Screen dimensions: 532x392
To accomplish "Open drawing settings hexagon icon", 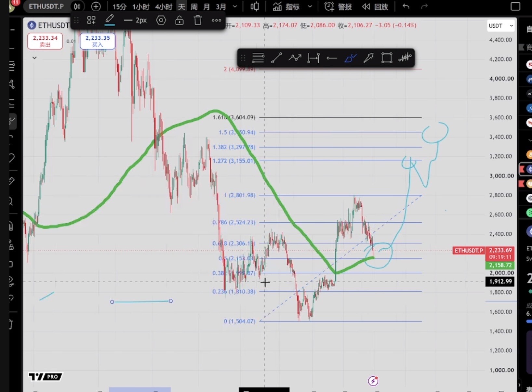I will pyautogui.click(x=161, y=20).
